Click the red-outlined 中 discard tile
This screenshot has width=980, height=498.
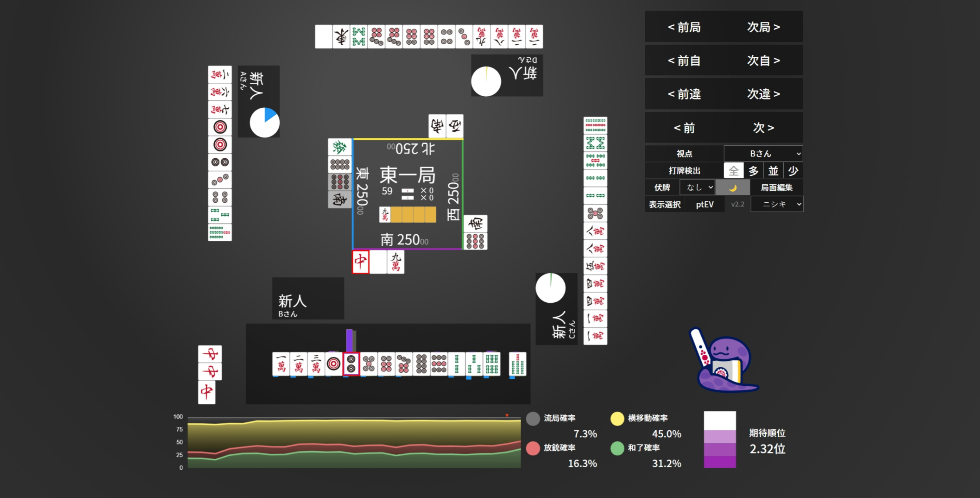pyautogui.click(x=360, y=261)
